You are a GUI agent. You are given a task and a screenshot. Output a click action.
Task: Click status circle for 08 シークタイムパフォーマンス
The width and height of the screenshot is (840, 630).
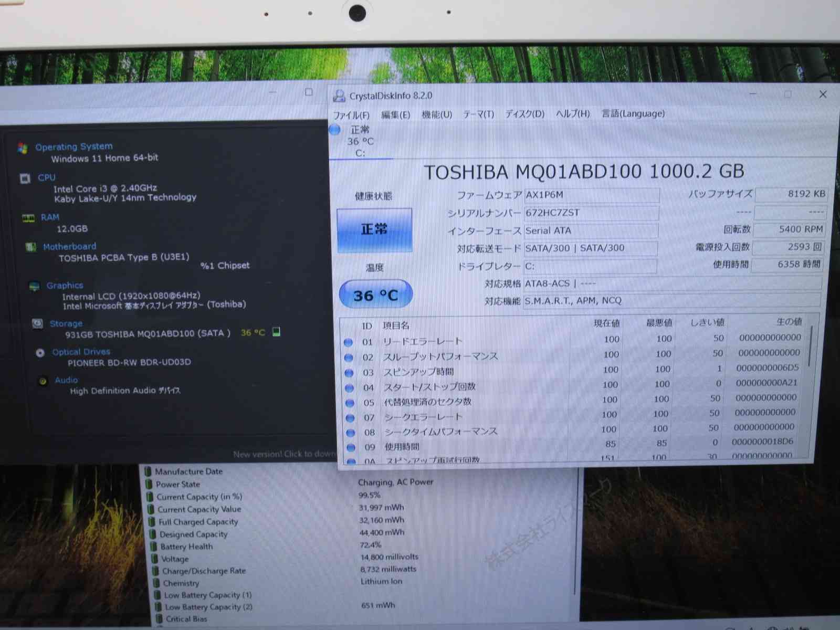click(351, 433)
